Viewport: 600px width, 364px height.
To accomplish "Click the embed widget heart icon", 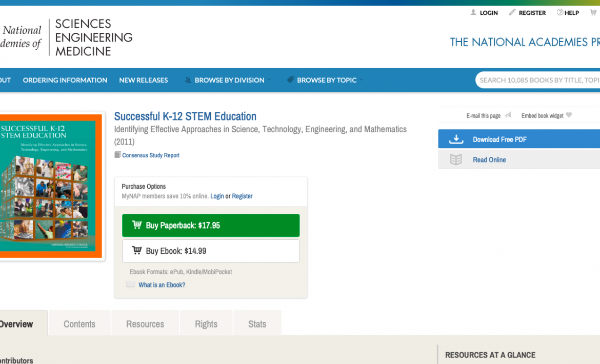I will click(569, 115).
